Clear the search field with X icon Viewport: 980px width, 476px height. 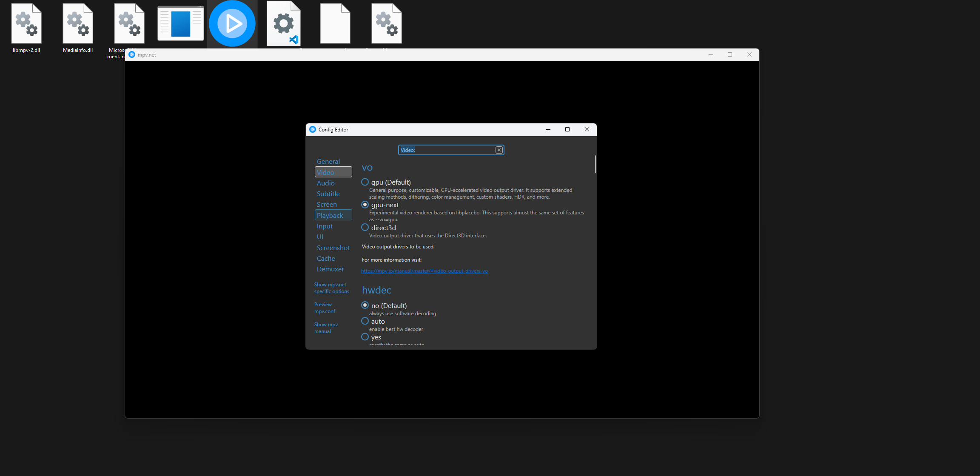coord(499,150)
